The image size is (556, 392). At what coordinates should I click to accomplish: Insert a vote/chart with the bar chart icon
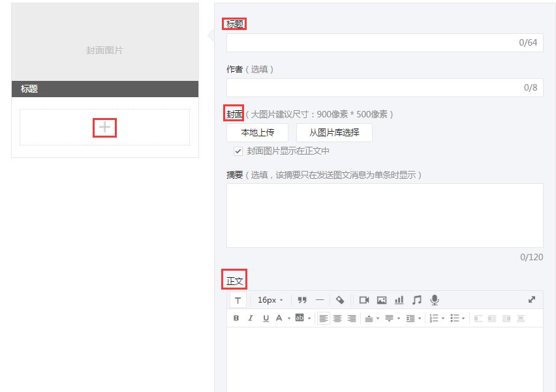click(x=399, y=299)
